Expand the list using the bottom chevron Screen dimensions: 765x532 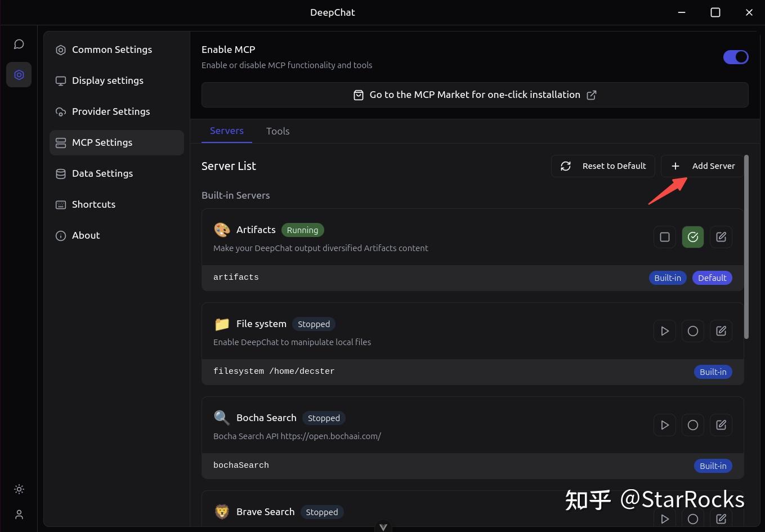coord(383,526)
